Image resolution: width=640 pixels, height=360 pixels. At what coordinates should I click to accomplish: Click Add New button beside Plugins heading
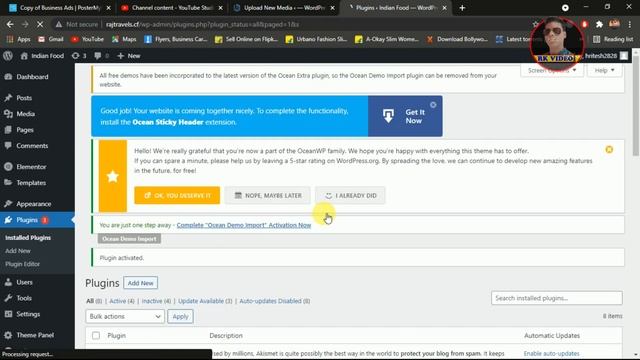pos(140,283)
